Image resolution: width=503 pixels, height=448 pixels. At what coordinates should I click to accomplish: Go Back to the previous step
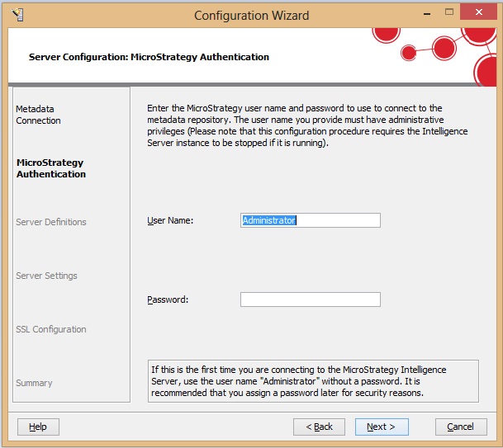click(319, 427)
